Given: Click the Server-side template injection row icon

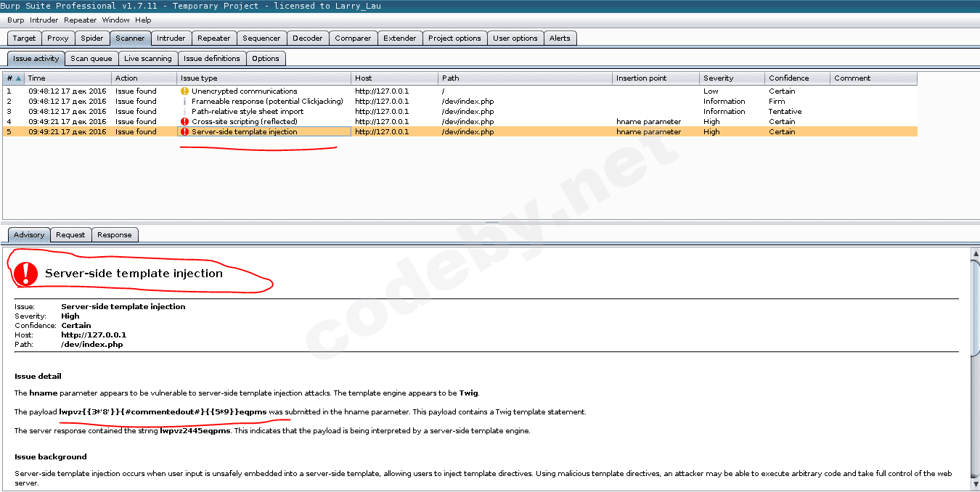Looking at the screenshot, I should (x=184, y=132).
